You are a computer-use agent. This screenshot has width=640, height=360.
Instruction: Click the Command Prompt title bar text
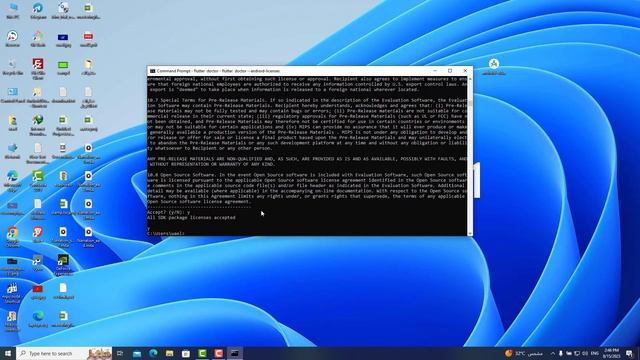(218, 71)
